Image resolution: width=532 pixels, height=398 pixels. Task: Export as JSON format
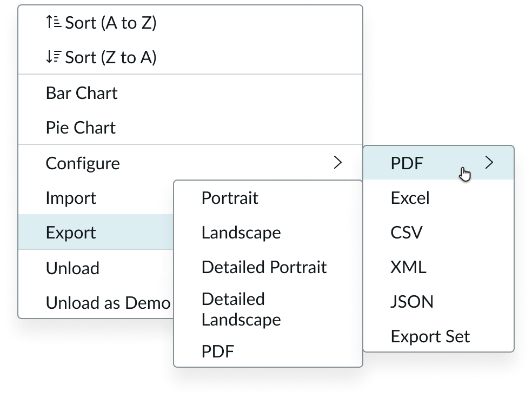438,302
